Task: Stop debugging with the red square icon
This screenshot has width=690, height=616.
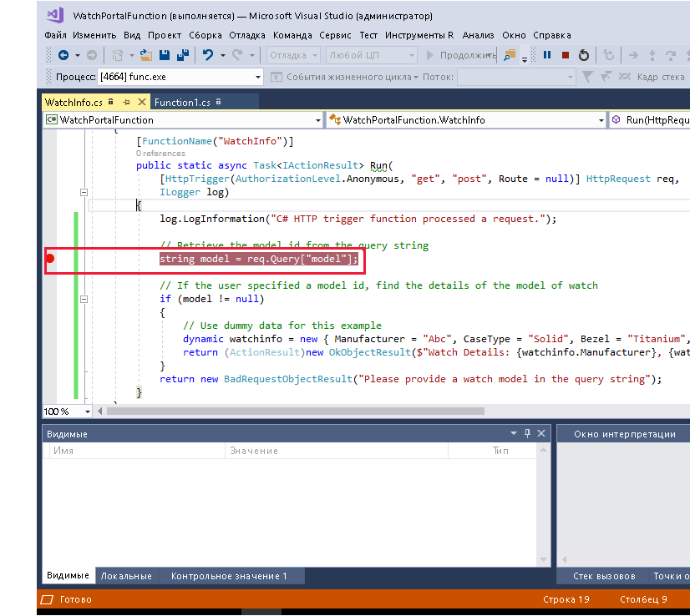Action: [x=566, y=55]
